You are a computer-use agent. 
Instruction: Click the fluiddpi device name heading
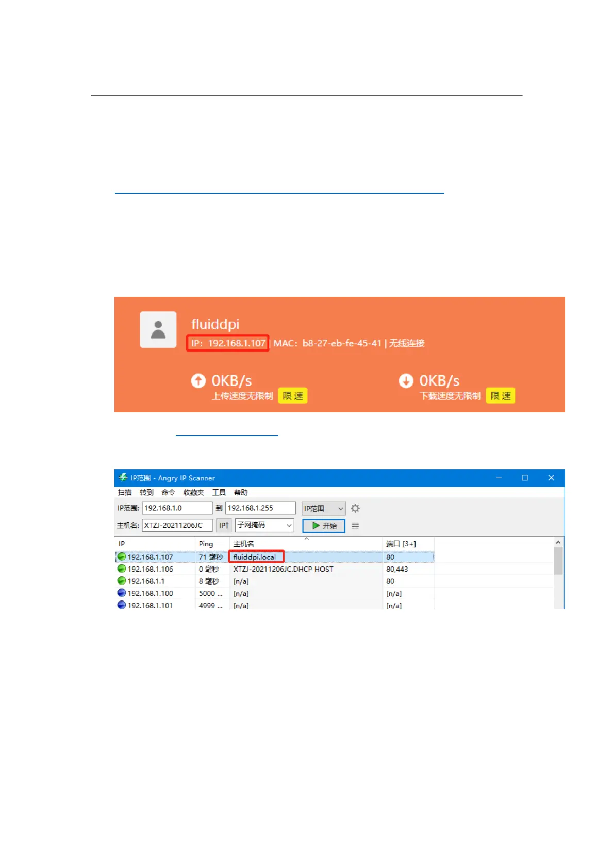(215, 324)
